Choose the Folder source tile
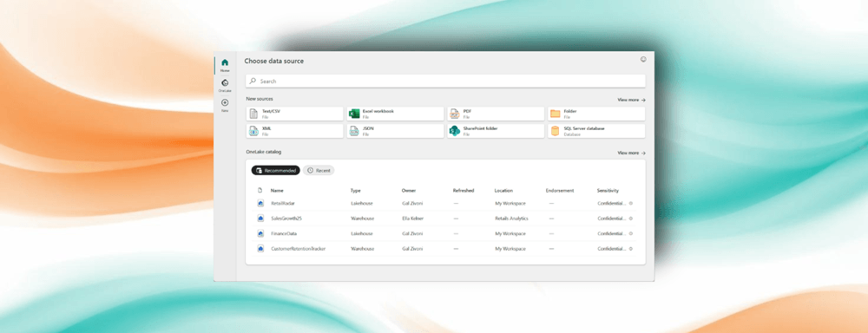The image size is (868, 333). point(596,114)
